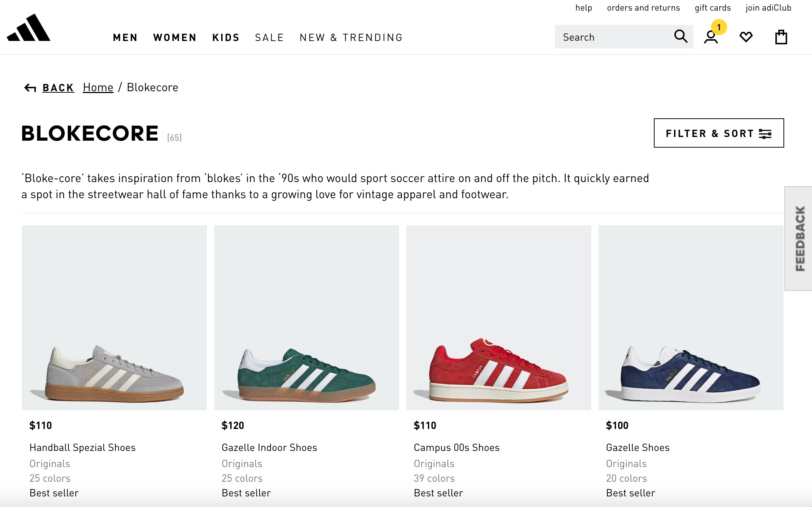Image resolution: width=812 pixels, height=507 pixels.
Task: Open Handball Spezial Shoes image
Action: (x=114, y=318)
